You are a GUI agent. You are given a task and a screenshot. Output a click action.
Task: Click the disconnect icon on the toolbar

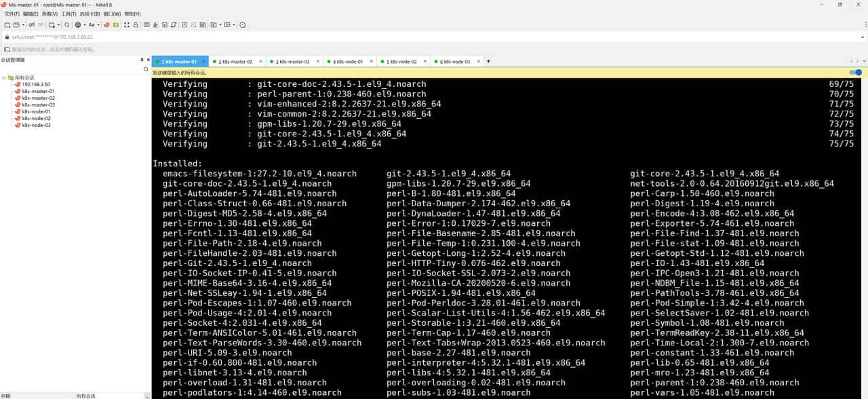point(31,25)
